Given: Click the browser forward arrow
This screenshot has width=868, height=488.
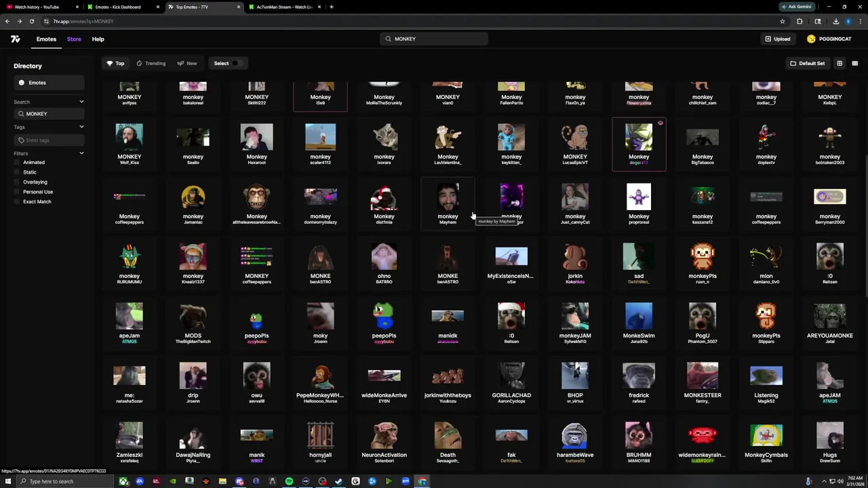Looking at the screenshot, I should click(x=19, y=22).
